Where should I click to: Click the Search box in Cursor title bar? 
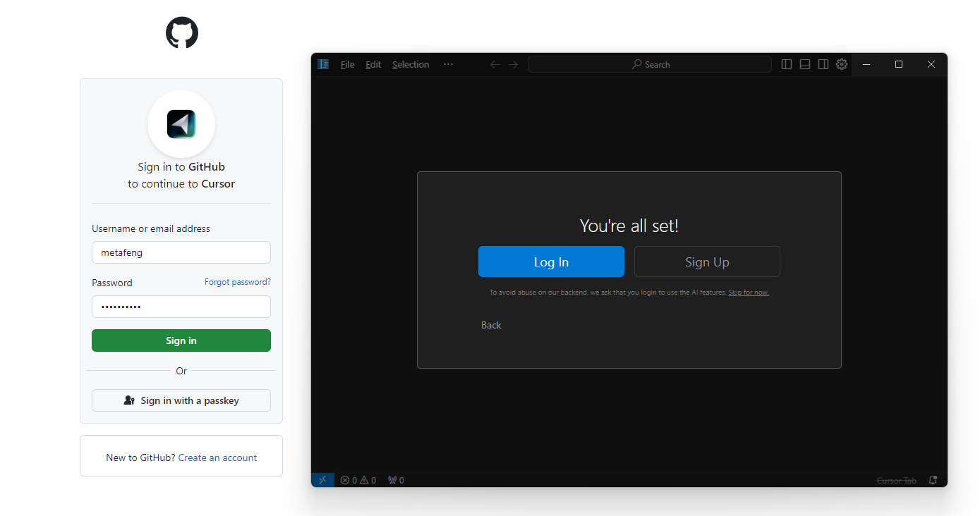coord(650,64)
